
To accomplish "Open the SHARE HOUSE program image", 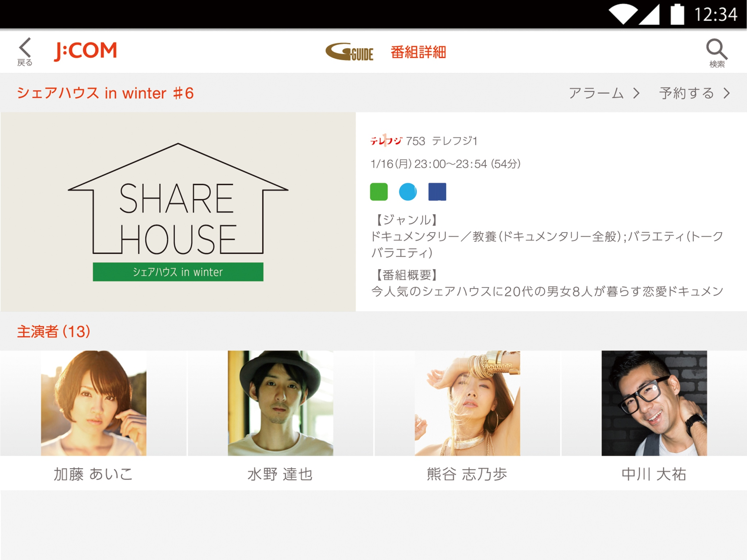I will (x=178, y=212).
